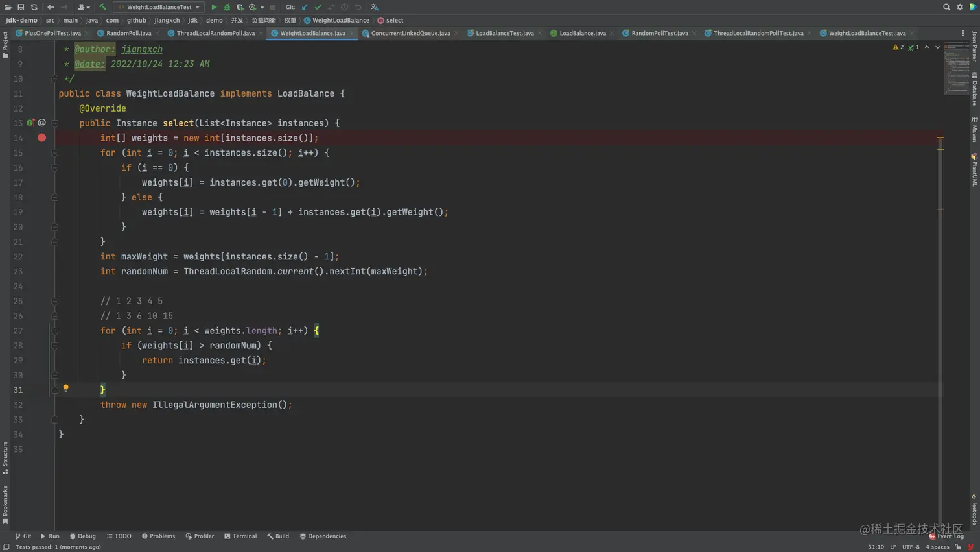Toggle the Project tool window
The width and height of the screenshot is (980, 552).
(5, 45)
